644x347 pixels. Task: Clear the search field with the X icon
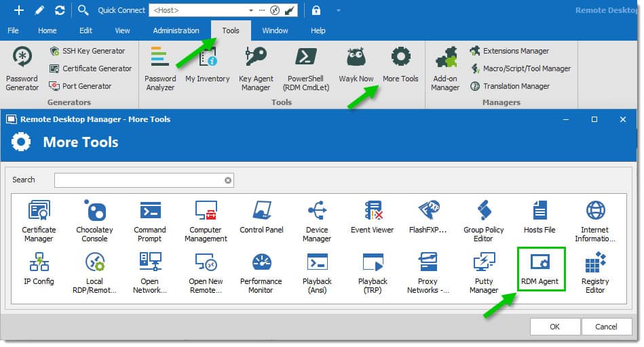[228, 180]
